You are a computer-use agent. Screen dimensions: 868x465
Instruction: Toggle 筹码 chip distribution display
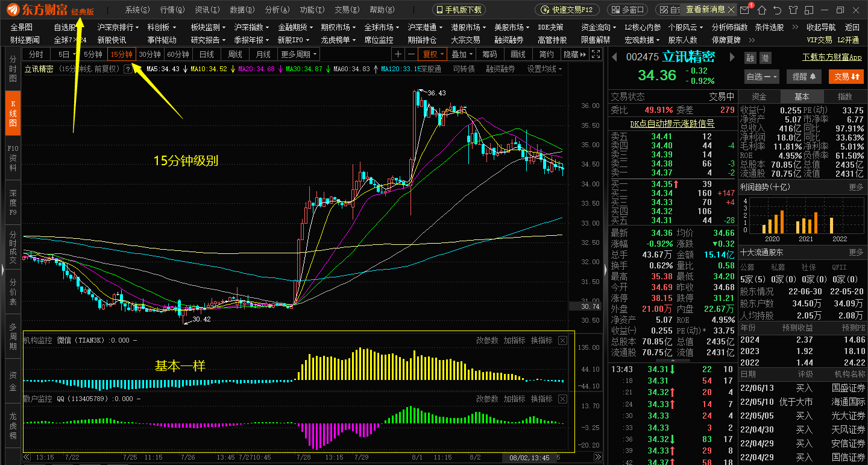coord(490,54)
